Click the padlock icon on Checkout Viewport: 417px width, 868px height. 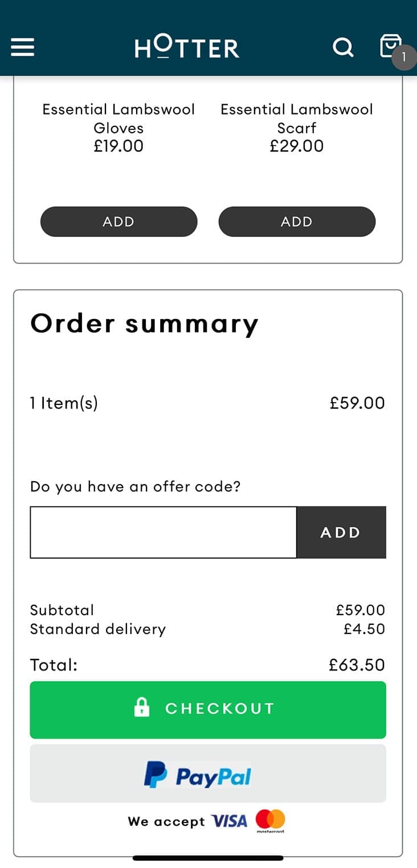(141, 707)
